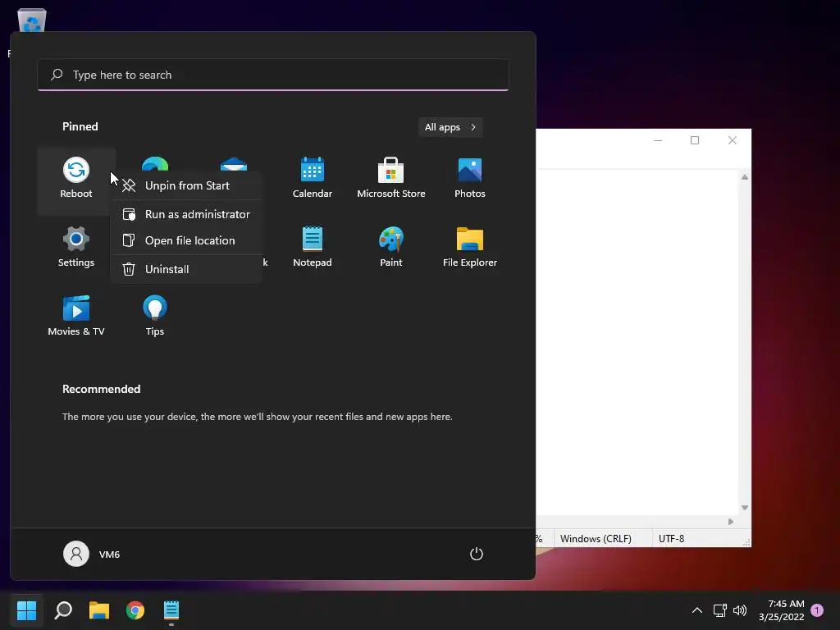Viewport: 840px width, 630px height.
Task: Open Settings from pinned apps
Action: coord(76,248)
